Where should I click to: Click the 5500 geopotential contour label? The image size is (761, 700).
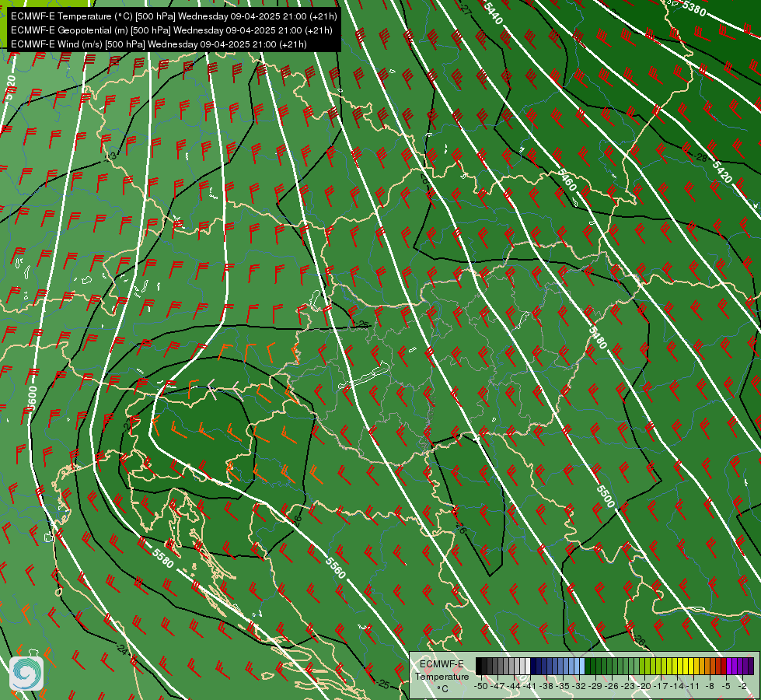click(x=606, y=495)
